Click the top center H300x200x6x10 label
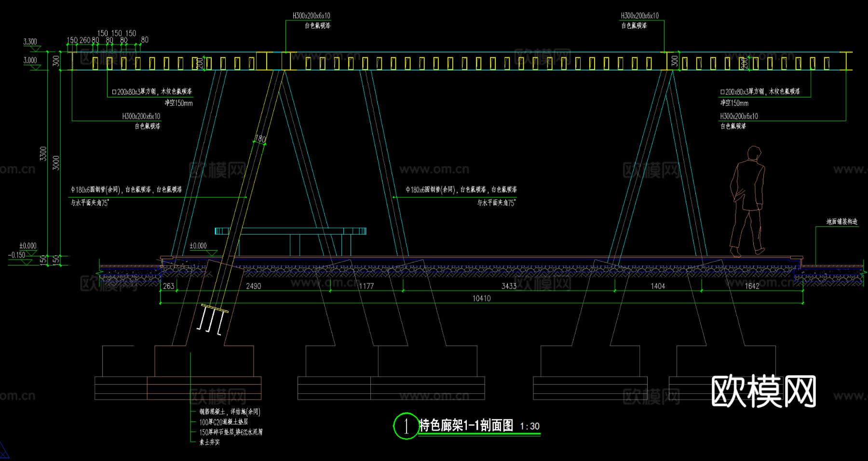 click(311, 16)
